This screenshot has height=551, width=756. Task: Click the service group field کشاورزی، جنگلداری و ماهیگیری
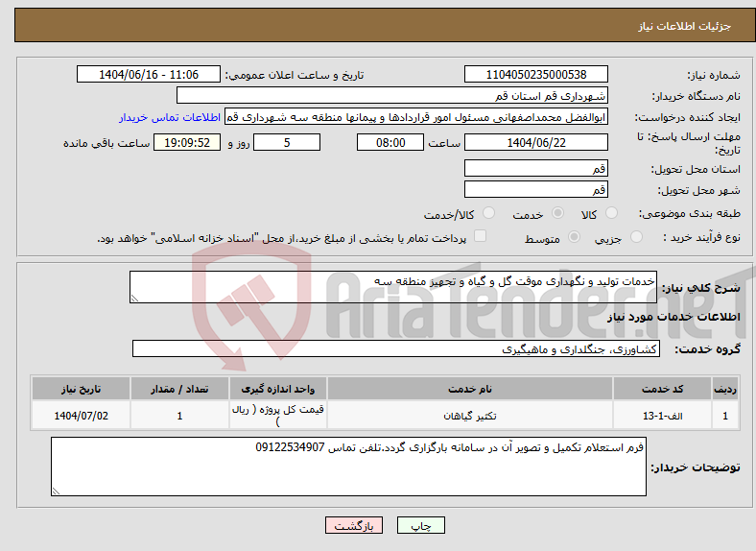[396, 348]
